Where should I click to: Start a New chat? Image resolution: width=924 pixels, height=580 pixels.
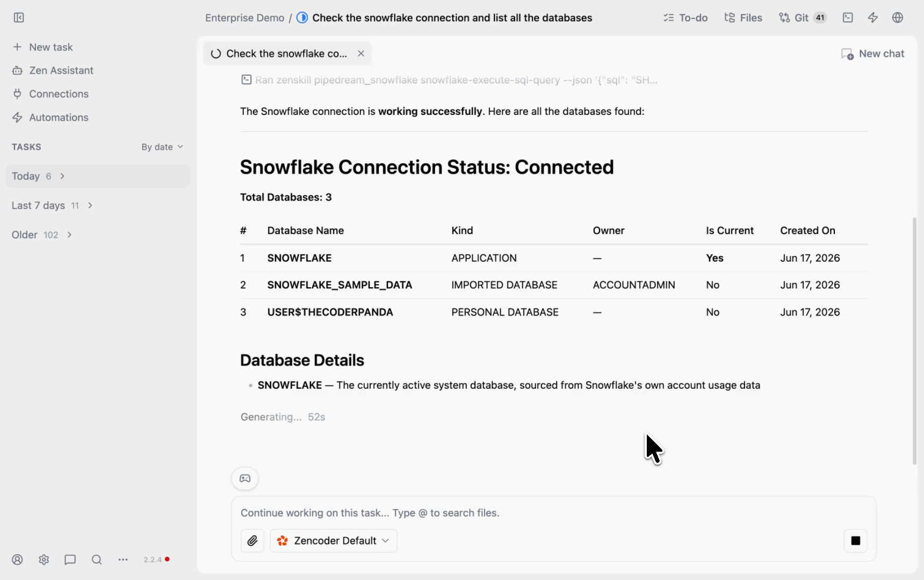pos(872,54)
